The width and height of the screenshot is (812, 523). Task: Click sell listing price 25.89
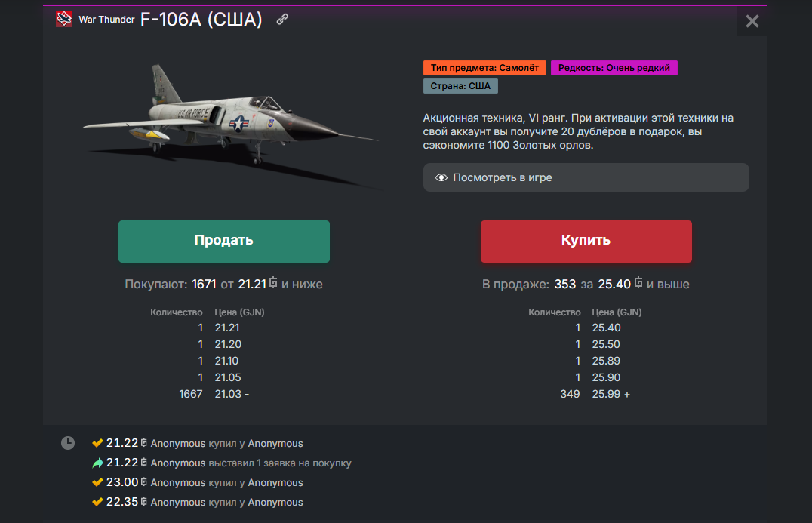(606, 361)
